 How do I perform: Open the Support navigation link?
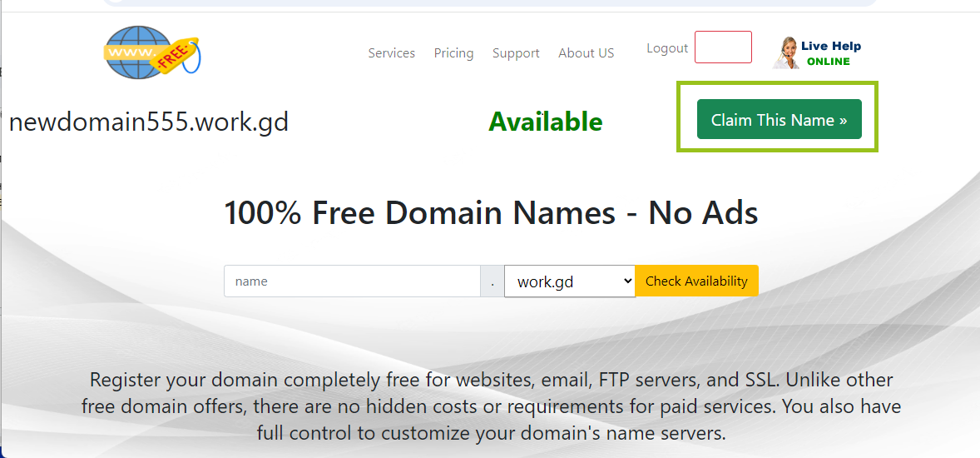(516, 53)
